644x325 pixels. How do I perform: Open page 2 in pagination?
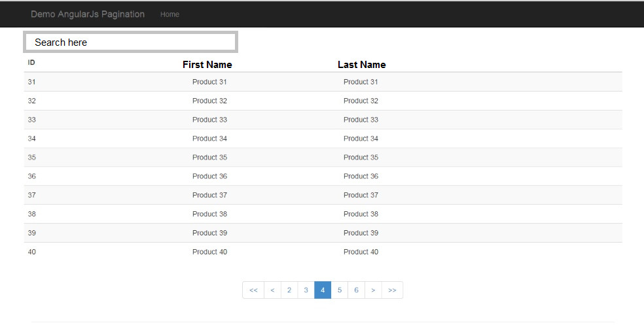[x=289, y=290]
